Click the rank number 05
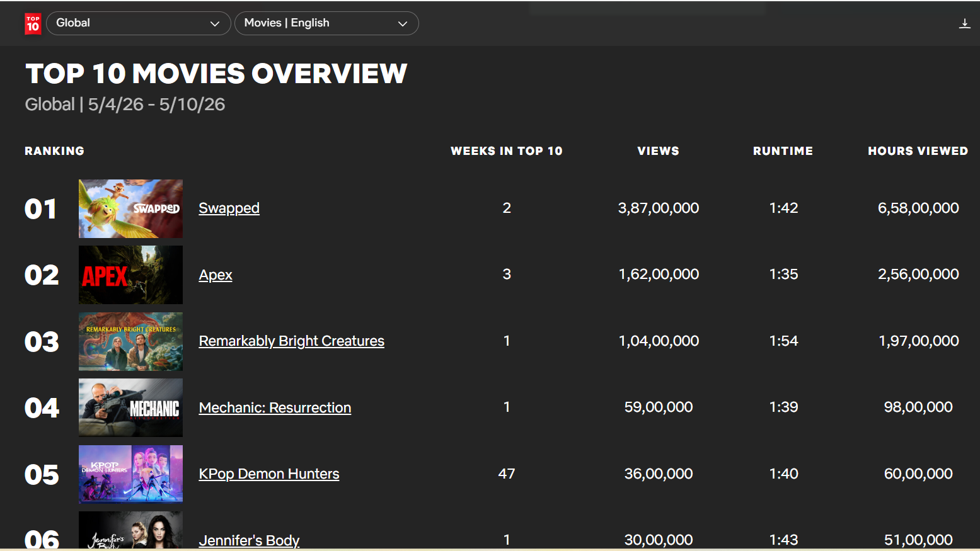 [42, 475]
